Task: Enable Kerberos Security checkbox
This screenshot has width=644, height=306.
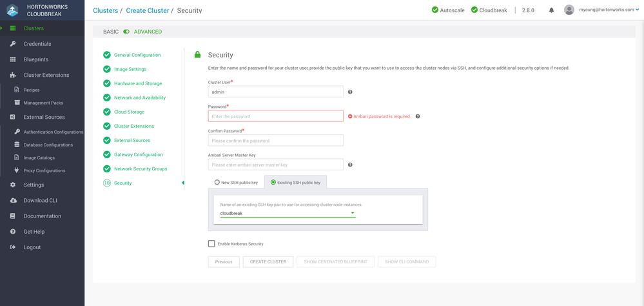Action: point(211,244)
